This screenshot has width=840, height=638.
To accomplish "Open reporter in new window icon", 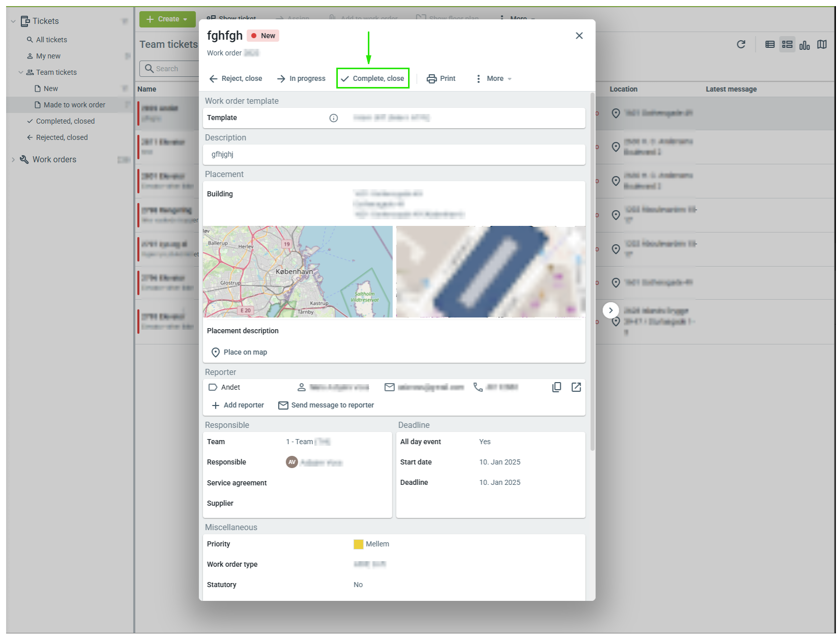I will pos(576,387).
